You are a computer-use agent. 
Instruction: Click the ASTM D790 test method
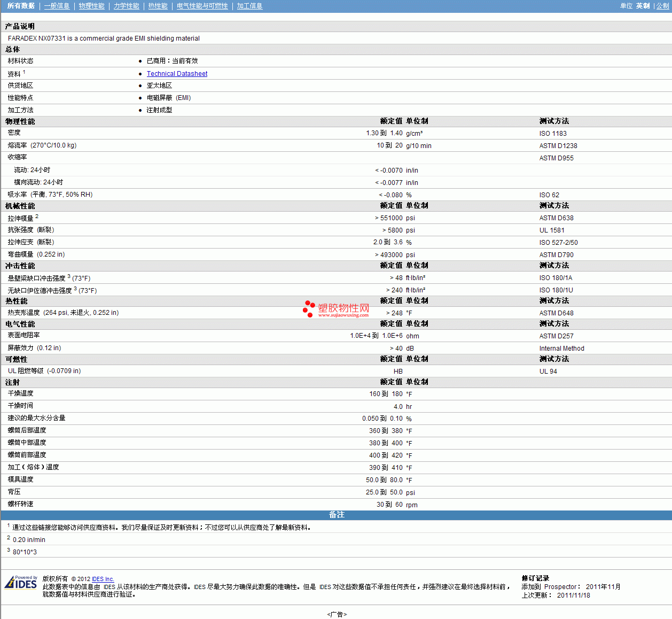click(x=556, y=255)
